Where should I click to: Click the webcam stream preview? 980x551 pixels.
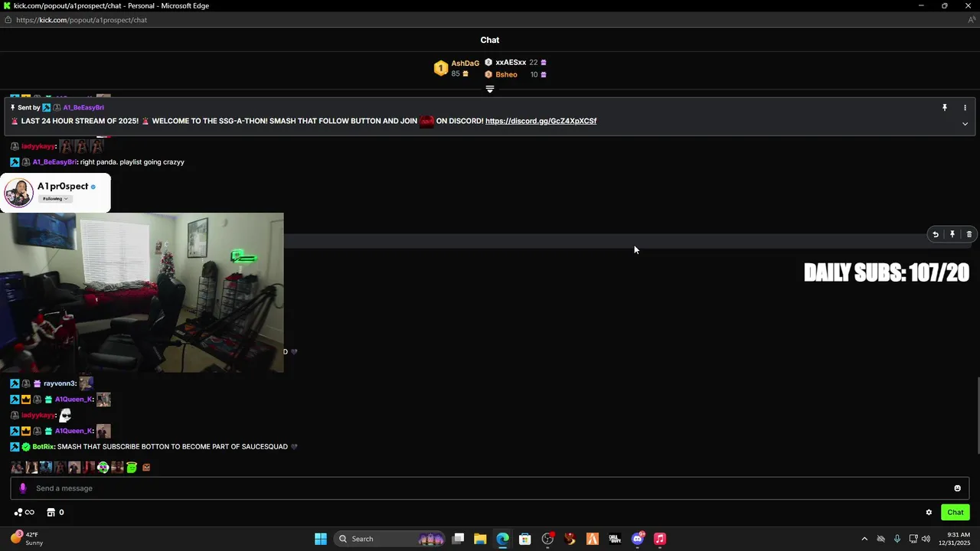click(142, 293)
